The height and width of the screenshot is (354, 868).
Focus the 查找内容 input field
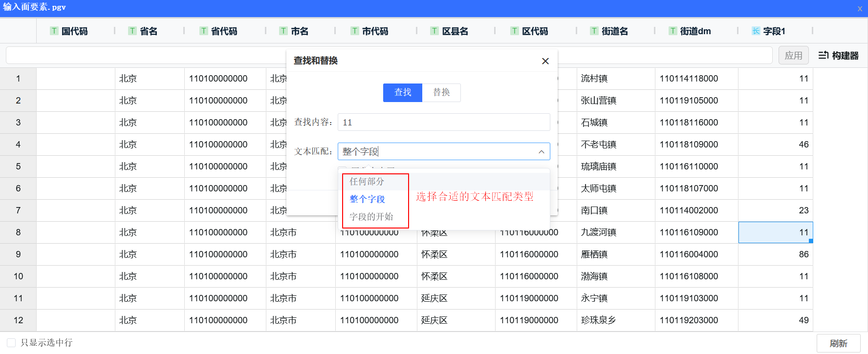pyautogui.click(x=444, y=123)
